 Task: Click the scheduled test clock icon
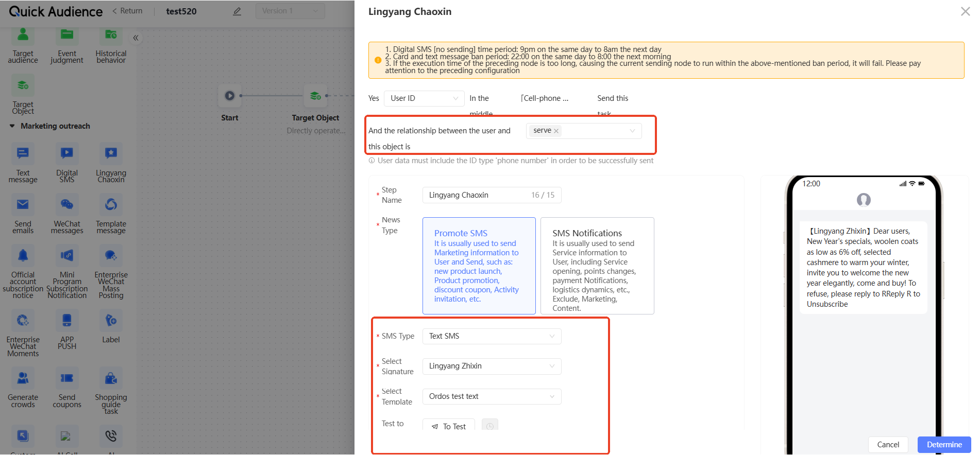(x=490, y=426)
